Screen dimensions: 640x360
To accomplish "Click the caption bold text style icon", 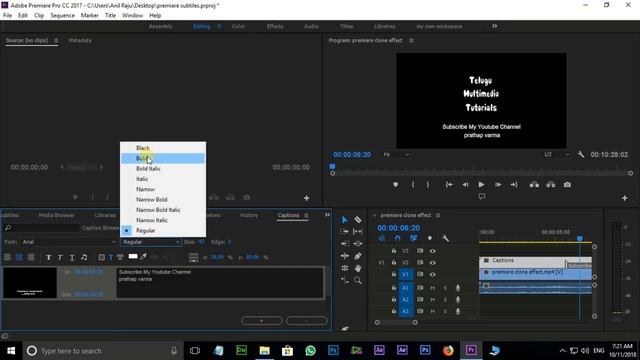I will click(49, 257).
